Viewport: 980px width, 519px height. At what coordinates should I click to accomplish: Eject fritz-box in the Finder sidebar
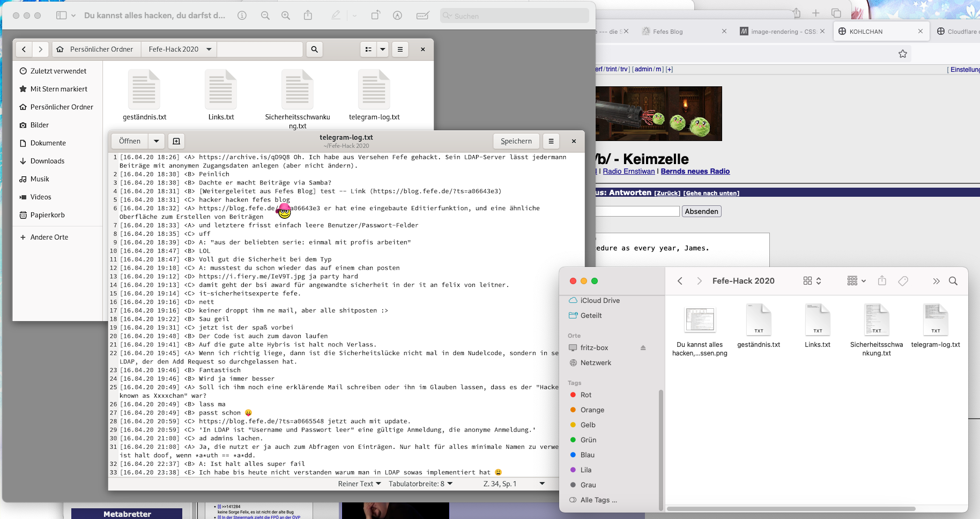click(643, 348)
